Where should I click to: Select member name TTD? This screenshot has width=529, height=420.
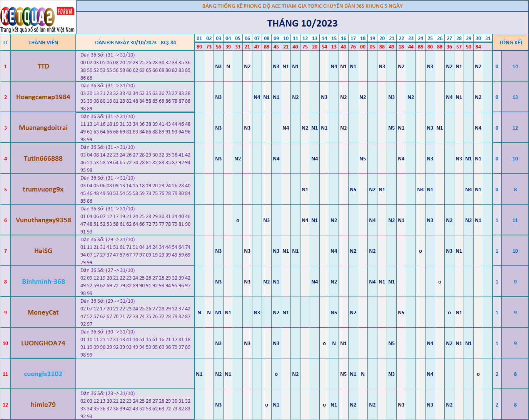(x=43, y=66)
